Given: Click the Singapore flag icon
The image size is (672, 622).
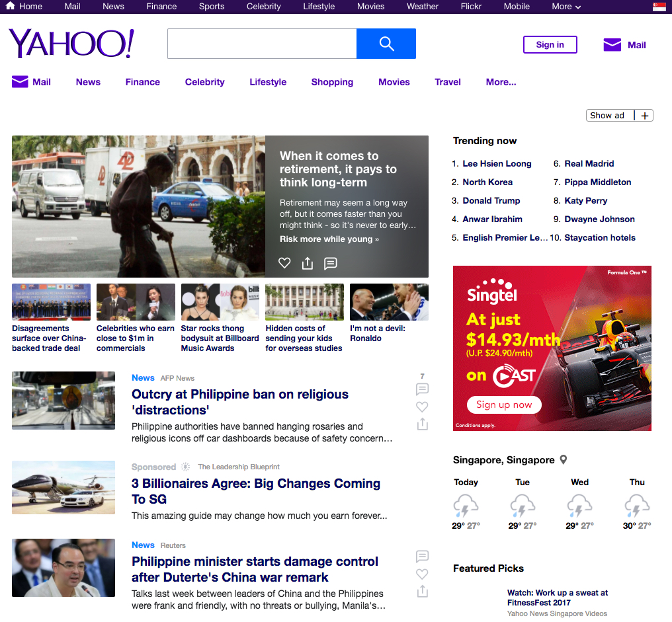Looking at the screenshot, I should 659,7.
